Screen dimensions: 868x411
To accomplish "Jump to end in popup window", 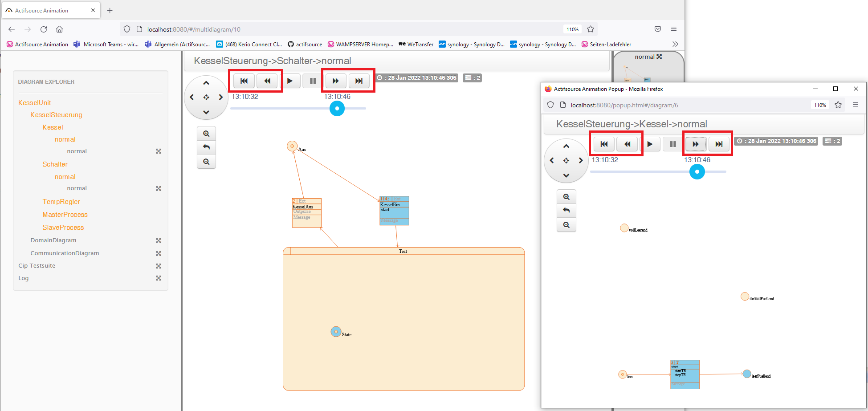I will coord(719,144).
